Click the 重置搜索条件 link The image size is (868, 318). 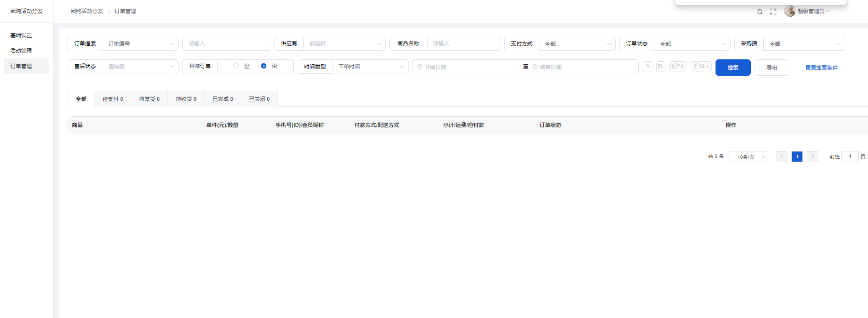click(x=821, y=68)
